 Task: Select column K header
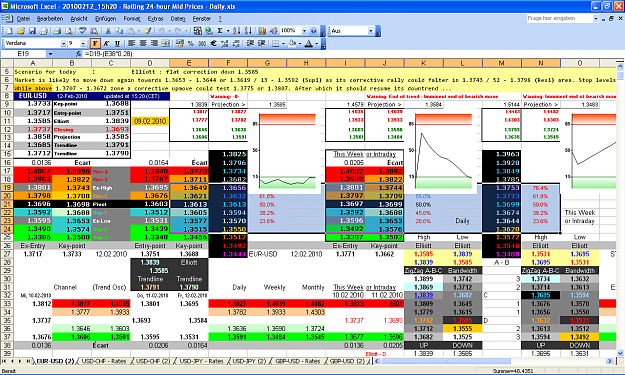click(x=423, y=63)
